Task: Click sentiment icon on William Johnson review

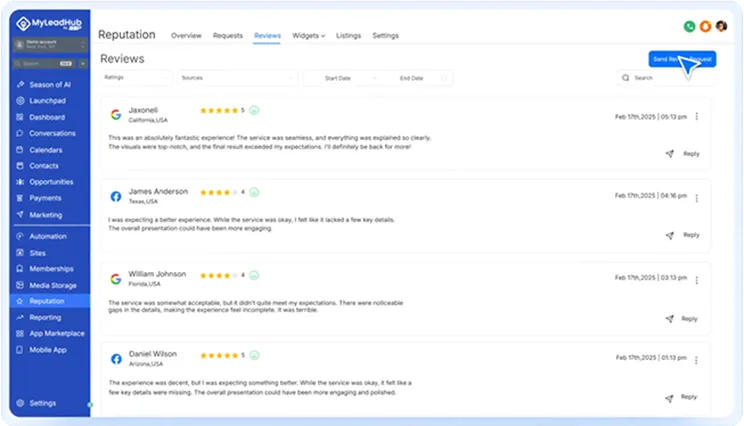Action: [x=254, y=275]
